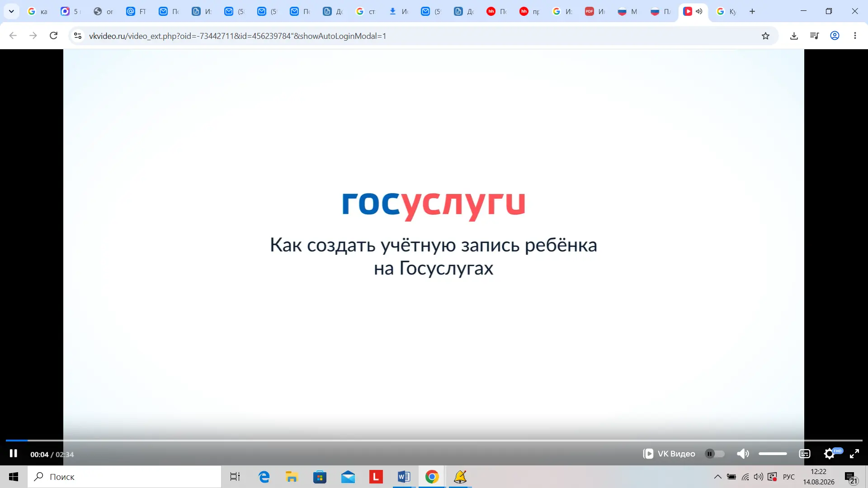868x488 pixels.
Task: Open Windows Start menu
Action: click(x=14, y=477)
